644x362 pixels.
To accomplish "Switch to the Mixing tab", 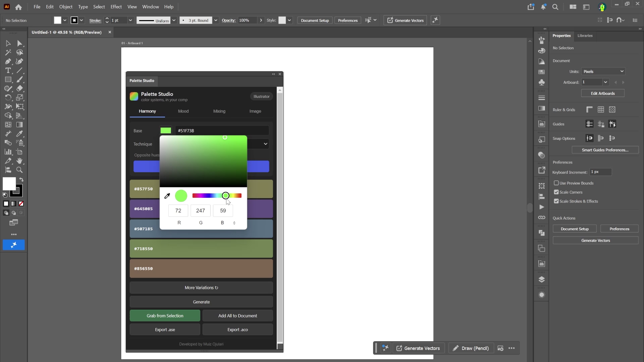I will click(x=219, y=111).
